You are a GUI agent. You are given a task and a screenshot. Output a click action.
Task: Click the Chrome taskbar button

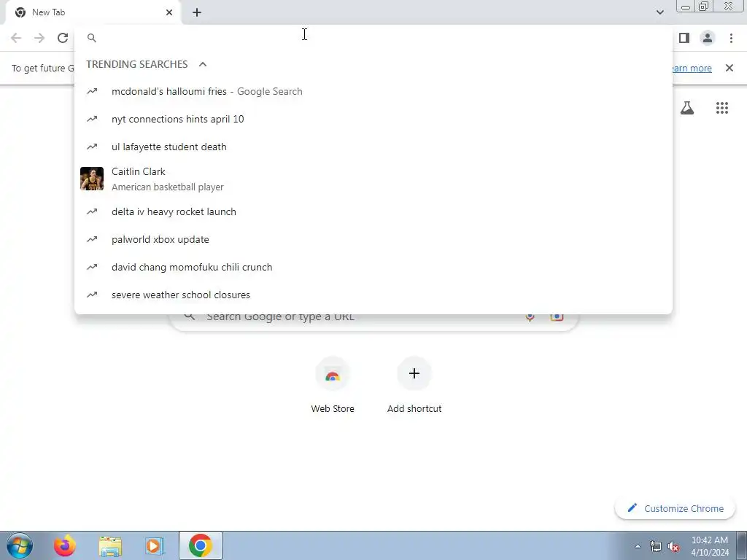[201, 545]
